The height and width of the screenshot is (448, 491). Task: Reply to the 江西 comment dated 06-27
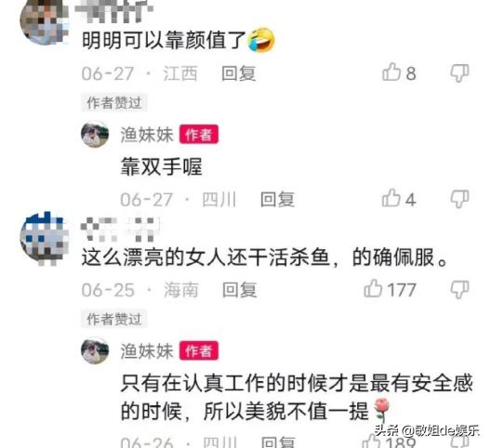[x=239, y=73]
